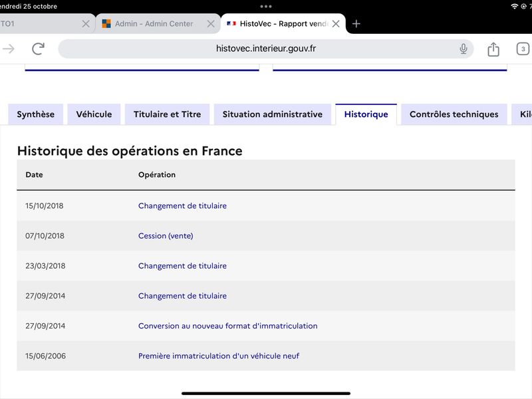Select the date 15/10/2018
Screen dimensions: 532x399
44,205
